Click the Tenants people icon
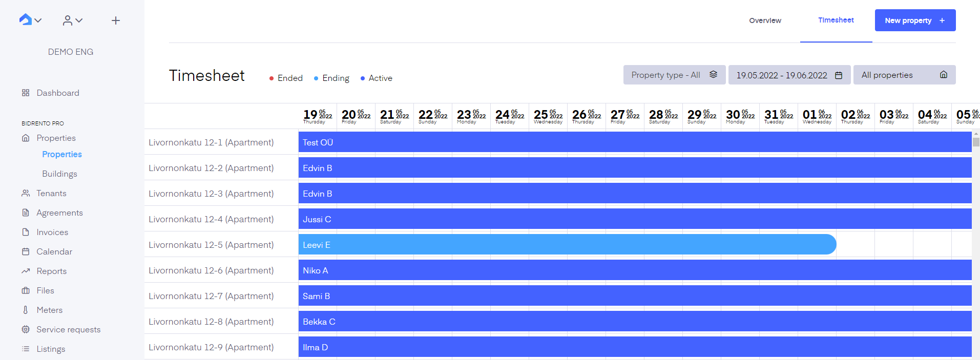 (x=26, y=193)
